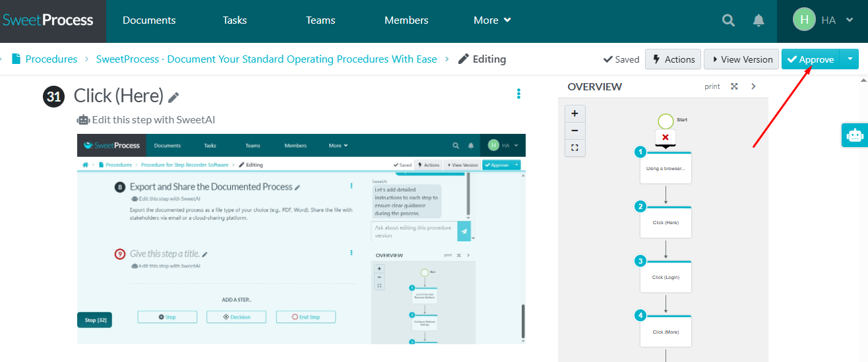The height and width of the screenshot is (362, 868).
Task: Select step 4 badge in overview
Action: point(640,315)
